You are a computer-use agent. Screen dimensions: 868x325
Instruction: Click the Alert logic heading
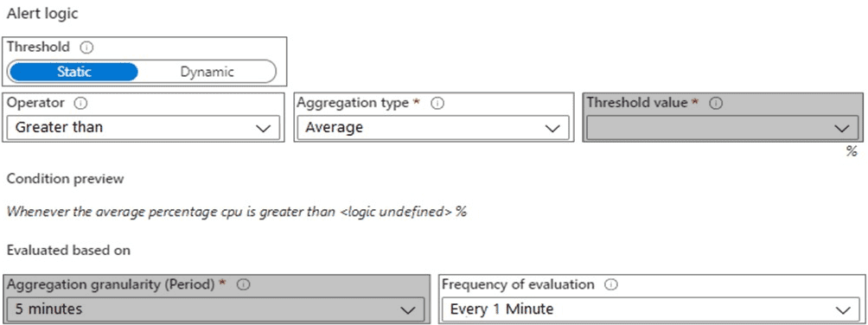[42, 15]
